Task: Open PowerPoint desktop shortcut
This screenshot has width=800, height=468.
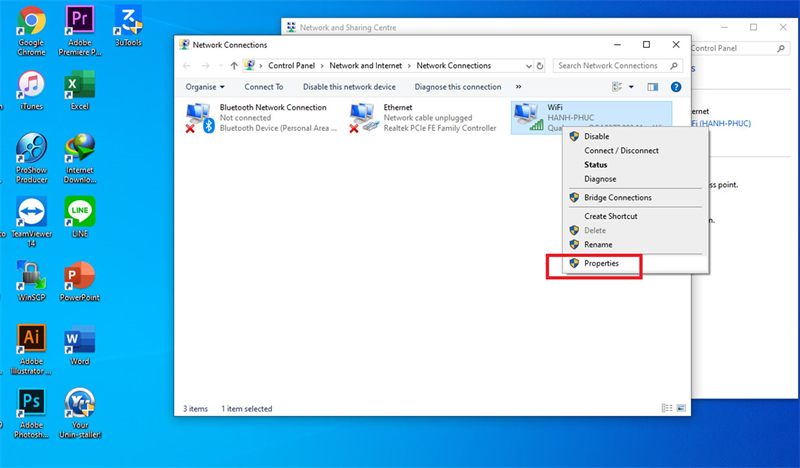Action: click(80, 281)
